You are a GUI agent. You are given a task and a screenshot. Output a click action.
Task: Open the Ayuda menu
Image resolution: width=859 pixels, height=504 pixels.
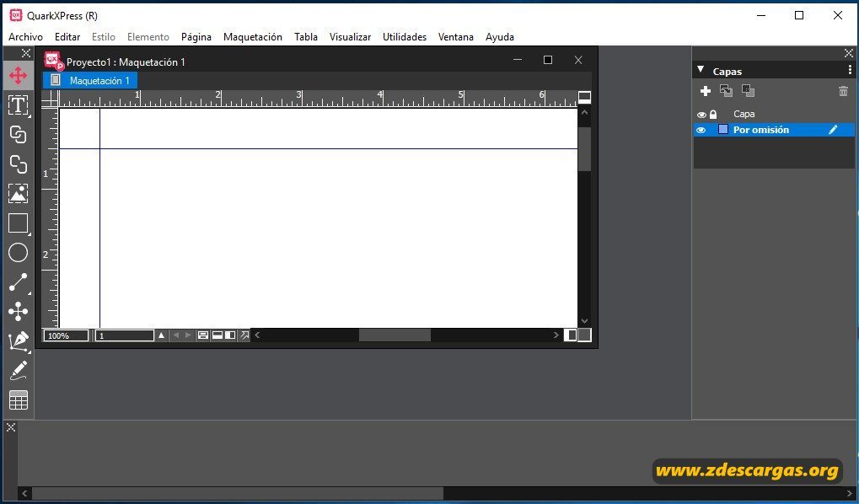[500, 37]
